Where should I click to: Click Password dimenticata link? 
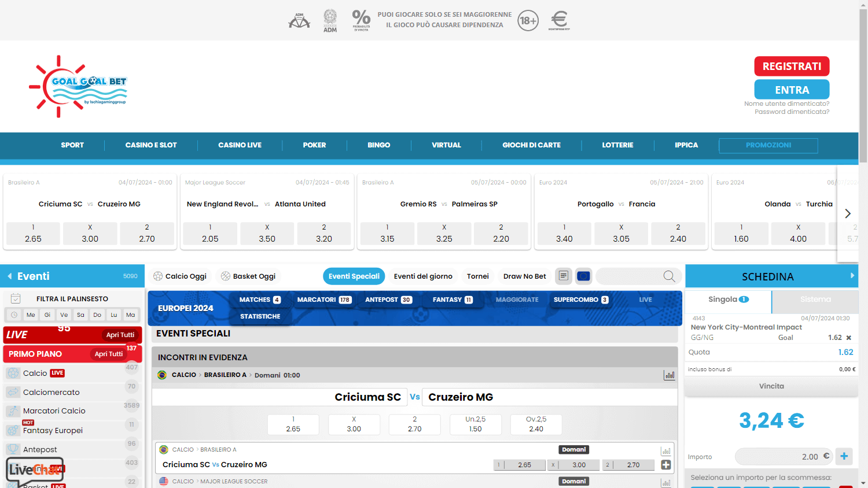(x=792, y=112)
